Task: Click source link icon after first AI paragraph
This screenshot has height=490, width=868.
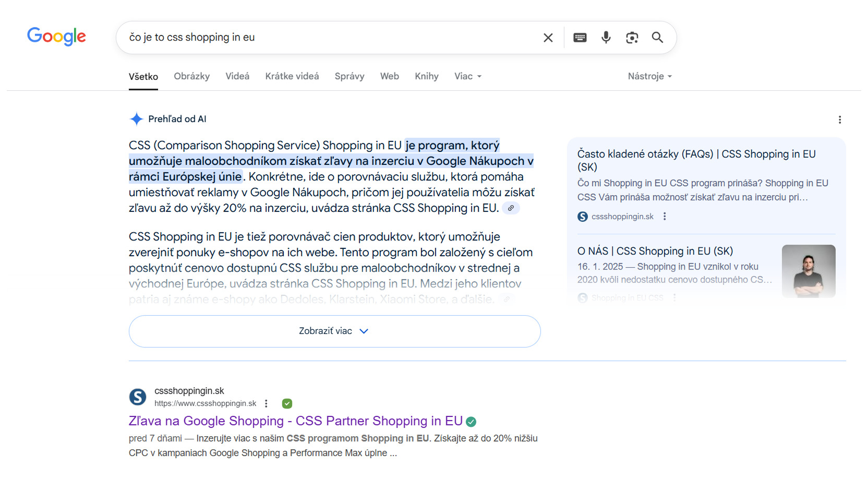Action: 511,208
